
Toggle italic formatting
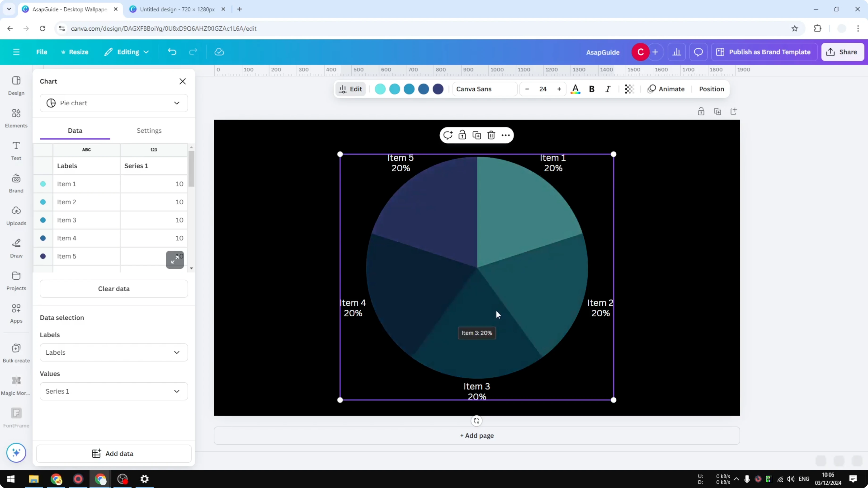(x=608, y=89)
